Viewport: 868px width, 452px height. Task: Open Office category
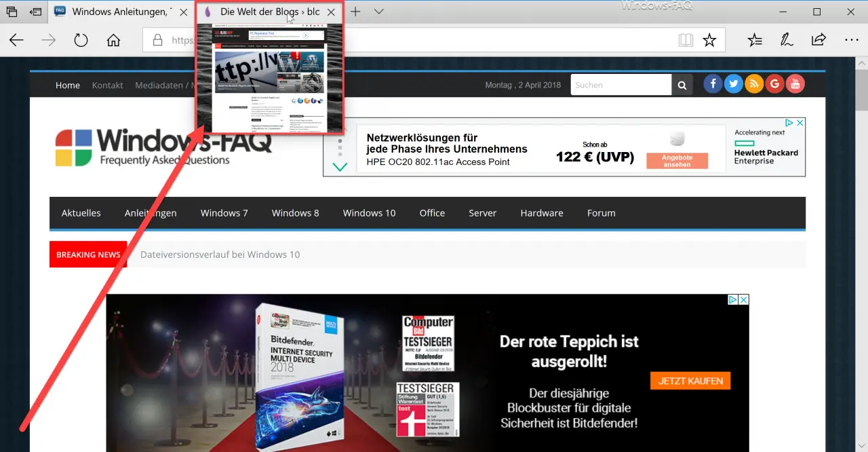point(432,212)
